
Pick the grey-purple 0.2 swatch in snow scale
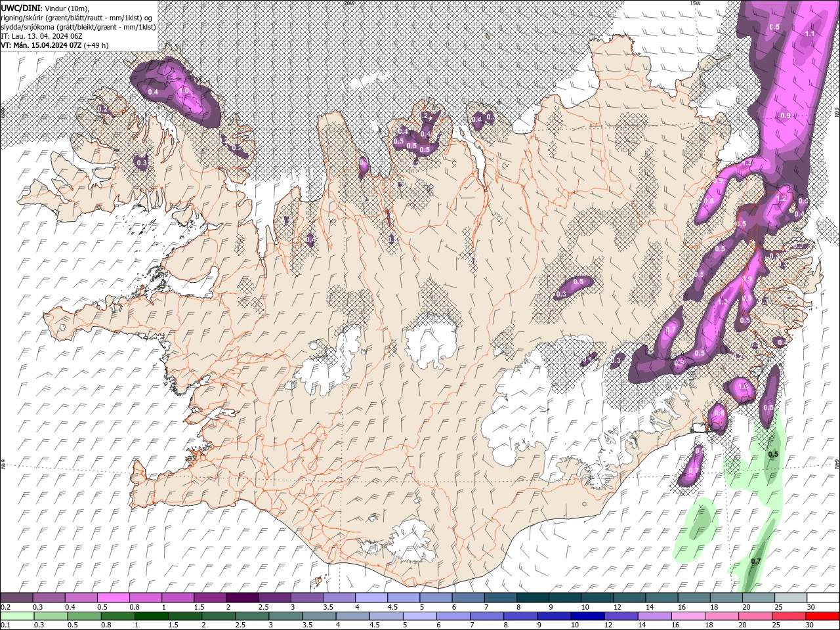pyautogui.click(x=16, y=597)
